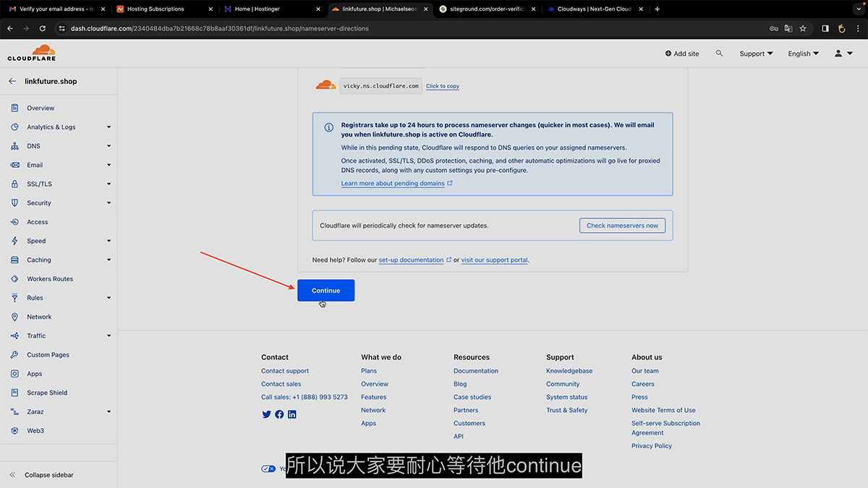Open the LinkedIn social link
The height and width of the screenshot is (488, 868).
(x=292, y=414)
